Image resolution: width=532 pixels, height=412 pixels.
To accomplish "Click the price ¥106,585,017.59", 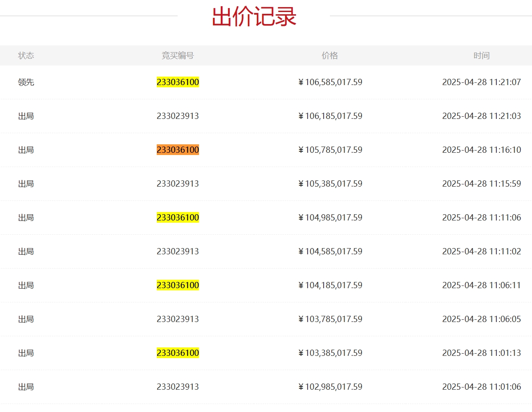I will pyautogui.click(x=330, y=82).
